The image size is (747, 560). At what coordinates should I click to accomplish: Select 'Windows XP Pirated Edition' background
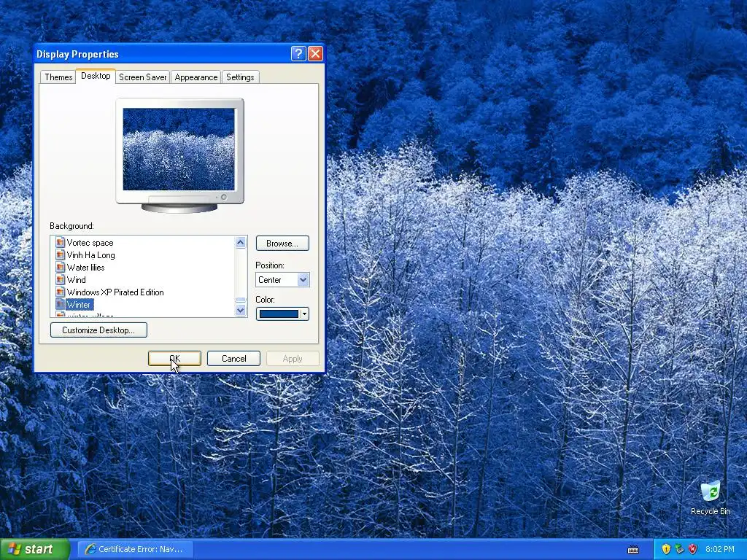[115, 292]
